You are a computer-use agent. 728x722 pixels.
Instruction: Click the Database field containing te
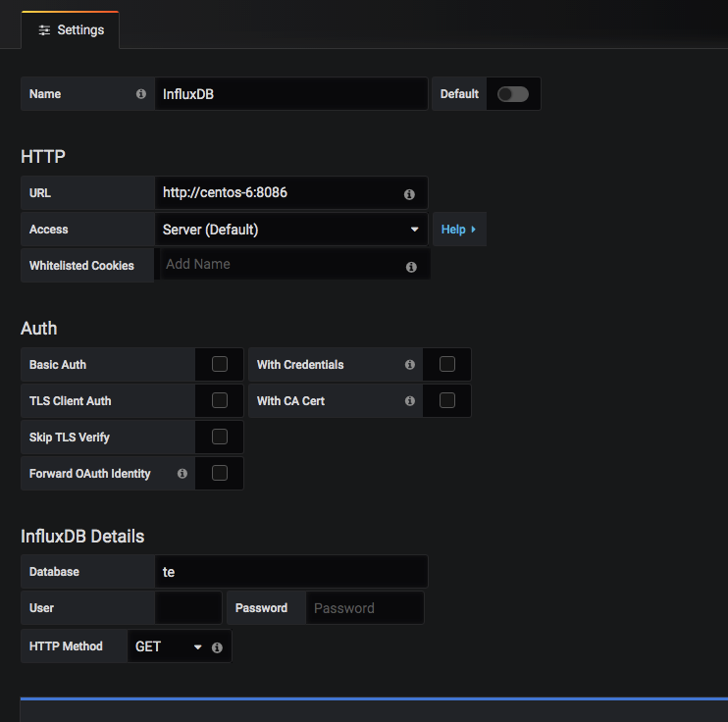point(291,572)
